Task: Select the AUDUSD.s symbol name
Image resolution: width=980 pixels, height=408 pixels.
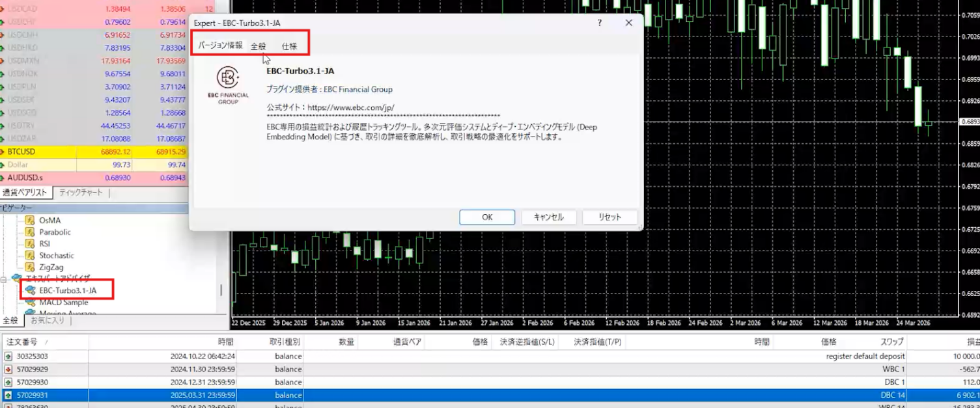Action: pos(25,178)
